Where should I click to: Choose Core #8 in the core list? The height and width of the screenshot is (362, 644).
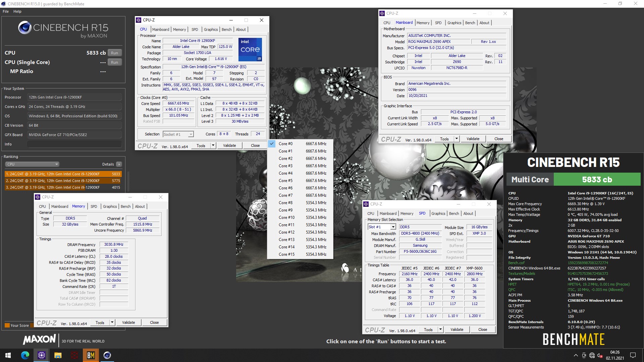[300, 203]
